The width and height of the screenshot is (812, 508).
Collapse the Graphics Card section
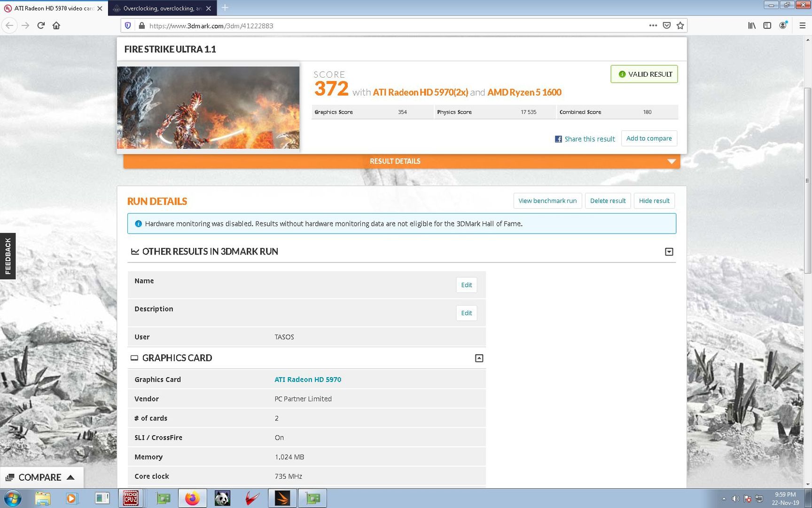pyautogui.click(x=479, y=358)
